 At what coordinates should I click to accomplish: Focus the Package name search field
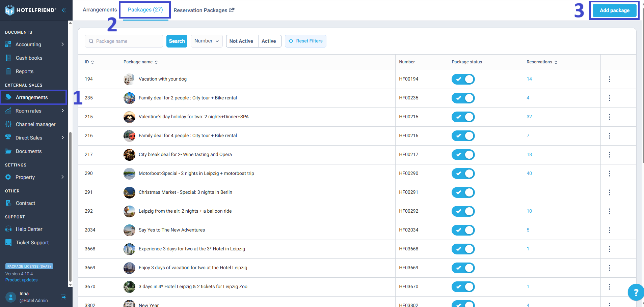pyautogui.click(x=124, y=41)
